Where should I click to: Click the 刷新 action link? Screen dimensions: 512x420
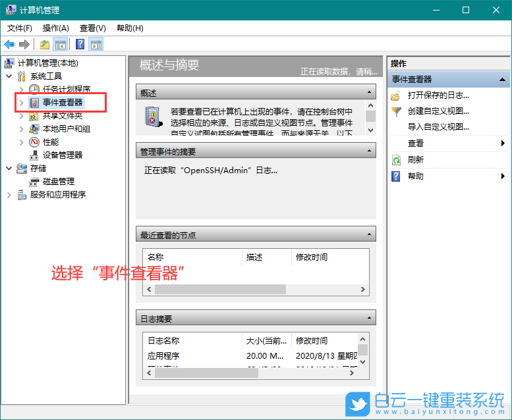pos(416,160)
